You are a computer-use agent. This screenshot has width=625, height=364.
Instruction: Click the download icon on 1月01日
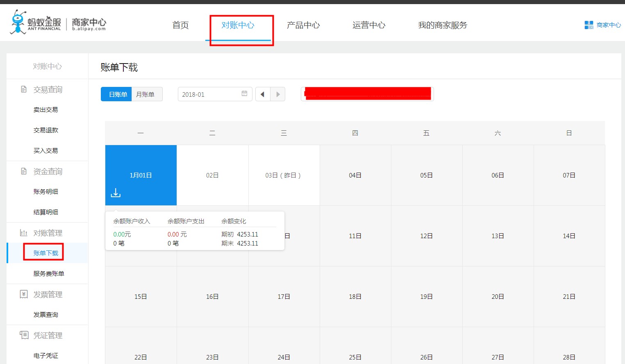tap(116, 193)
